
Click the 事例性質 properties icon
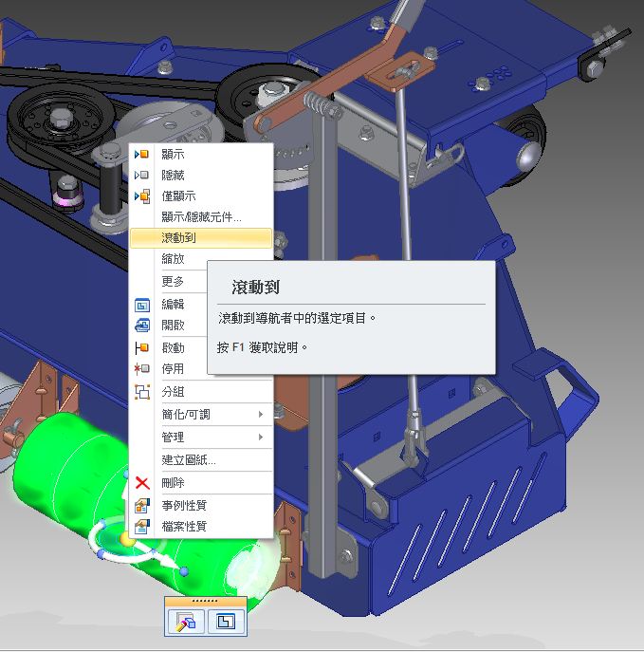142,506
